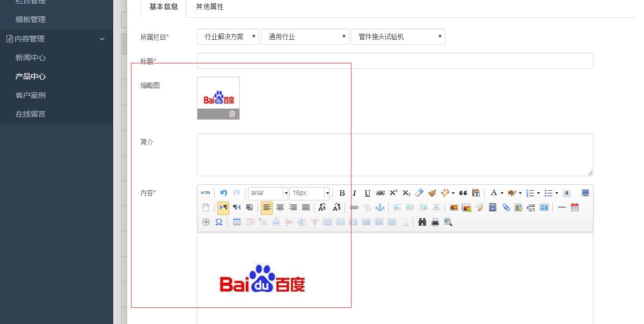644x324 pixels.
Task: Apply text highlight background color
Action: coord(512,193)
